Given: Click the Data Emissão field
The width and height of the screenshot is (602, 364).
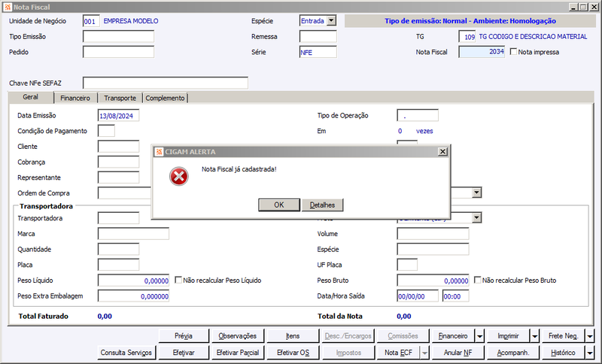Looking at the screenshot, I should tap(119, 116).
